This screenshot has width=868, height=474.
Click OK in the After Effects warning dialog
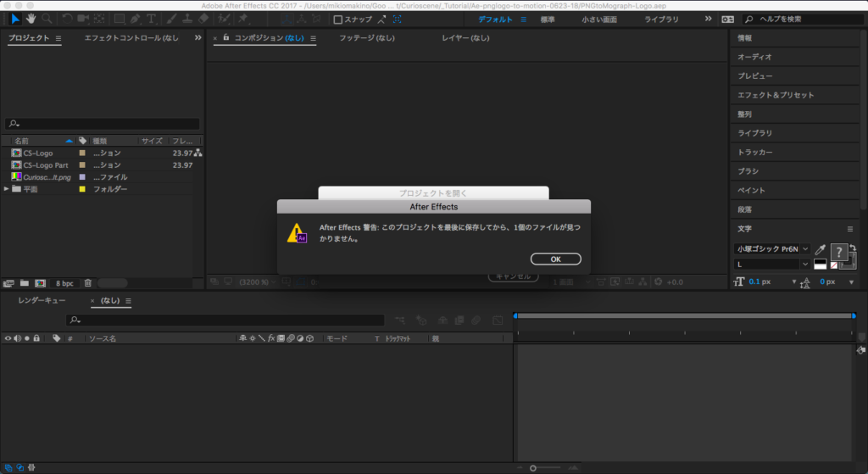tap(555, 259)
